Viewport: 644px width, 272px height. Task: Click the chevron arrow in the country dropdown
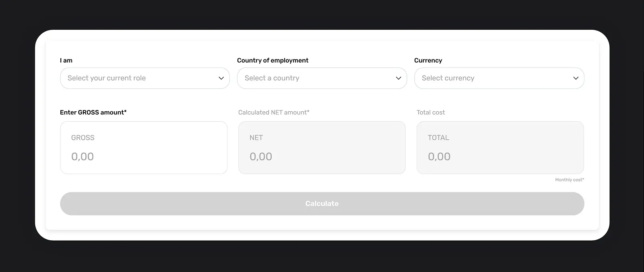click(x=398, y=78)
